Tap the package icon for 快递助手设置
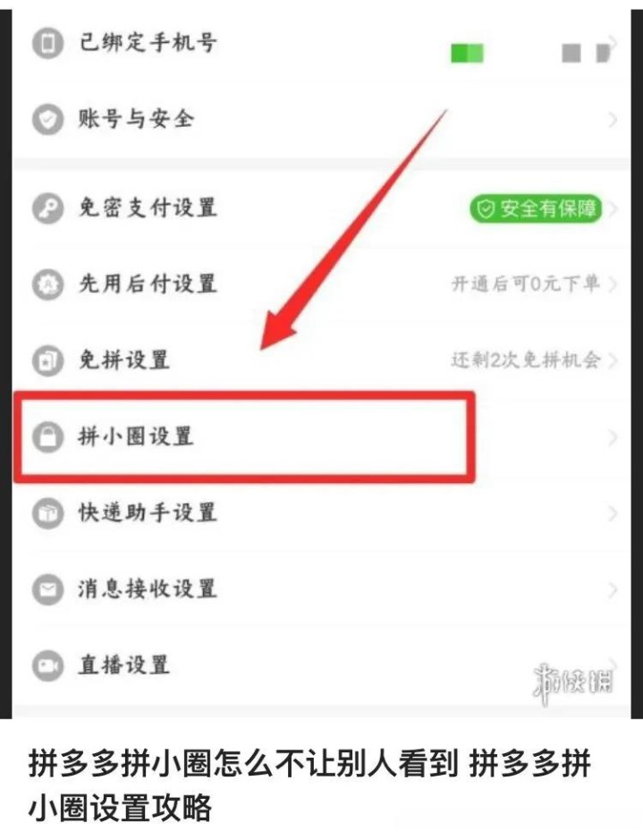 point(48,513)
